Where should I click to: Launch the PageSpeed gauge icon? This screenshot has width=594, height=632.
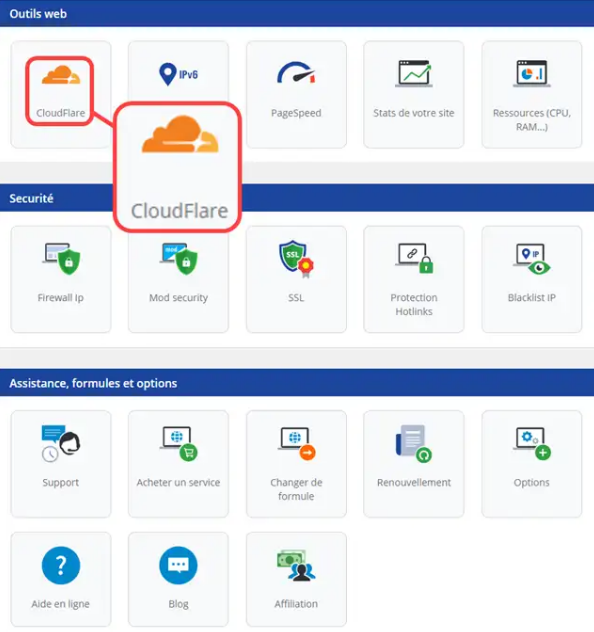tap(296, 73)
